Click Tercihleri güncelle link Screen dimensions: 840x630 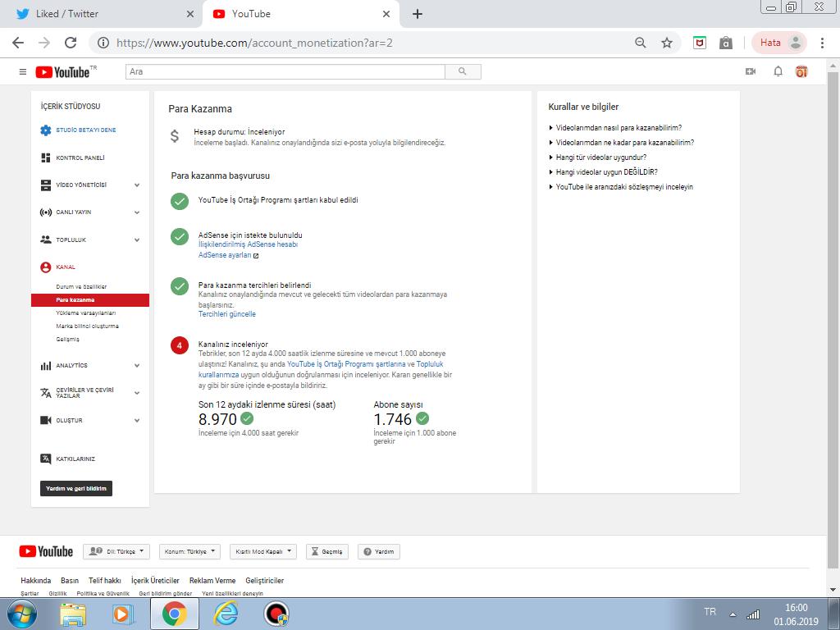pos(227,314)
